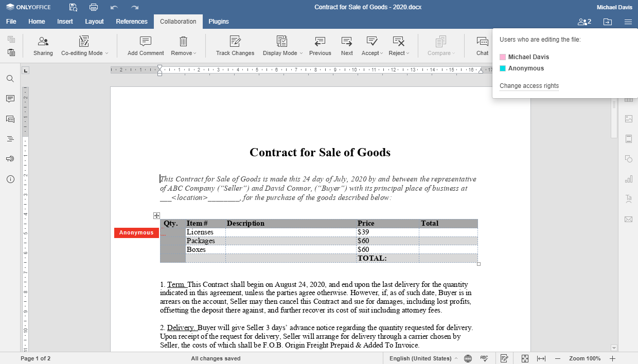Toggle Track Changes mode

coord(235,45)
